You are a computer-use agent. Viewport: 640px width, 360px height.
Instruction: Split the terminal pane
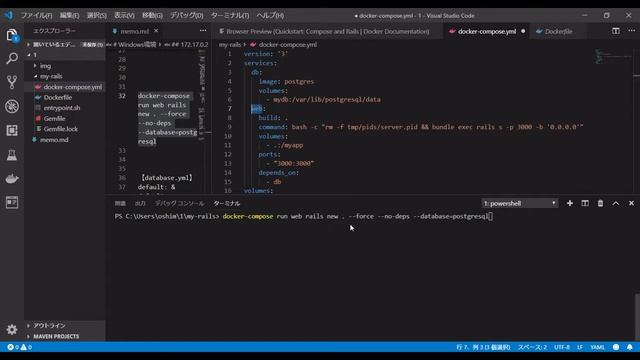[x=585, y=203]
